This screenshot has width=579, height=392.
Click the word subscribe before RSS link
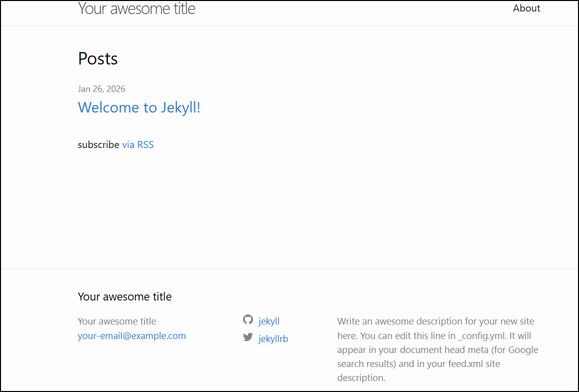point(98,145)
